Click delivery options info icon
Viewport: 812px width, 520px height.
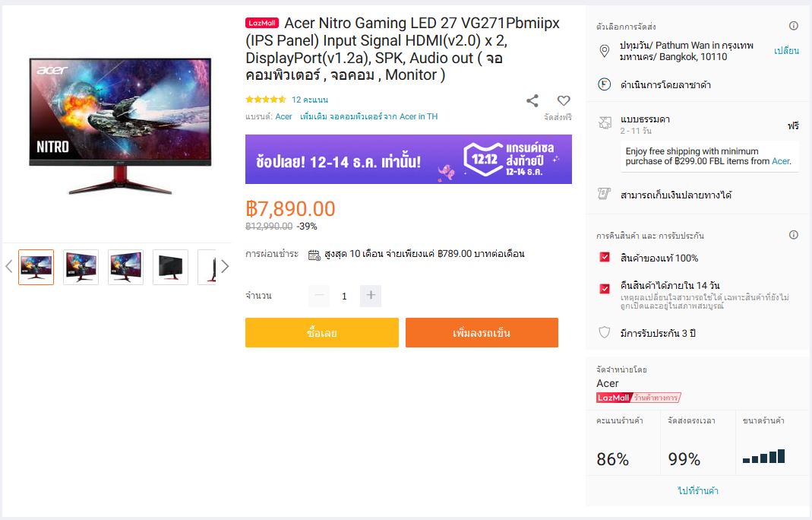coord(793,26)
